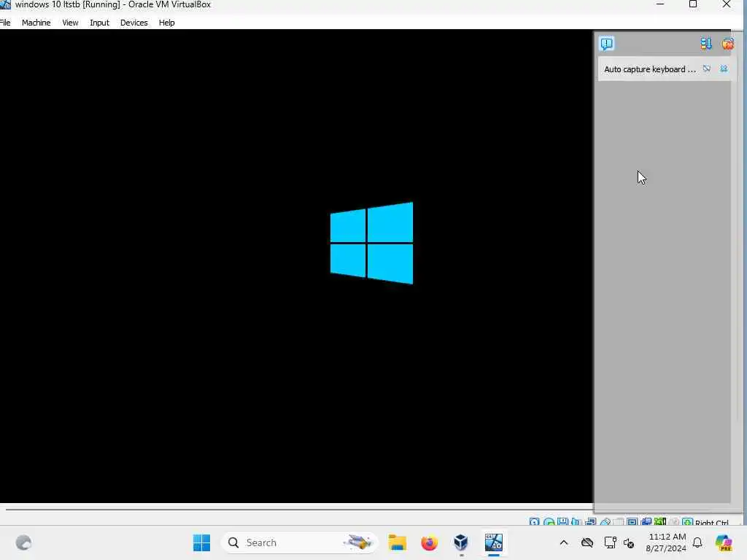This screenshot has width=747, height=560.
Task: Click the disable-message icon on keyboard notification
Action: 707,69
